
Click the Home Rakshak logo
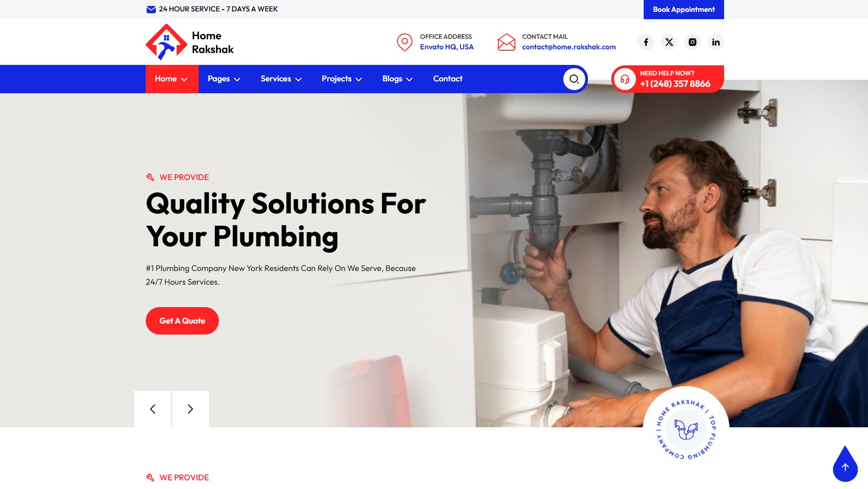[x=190, y=42]
